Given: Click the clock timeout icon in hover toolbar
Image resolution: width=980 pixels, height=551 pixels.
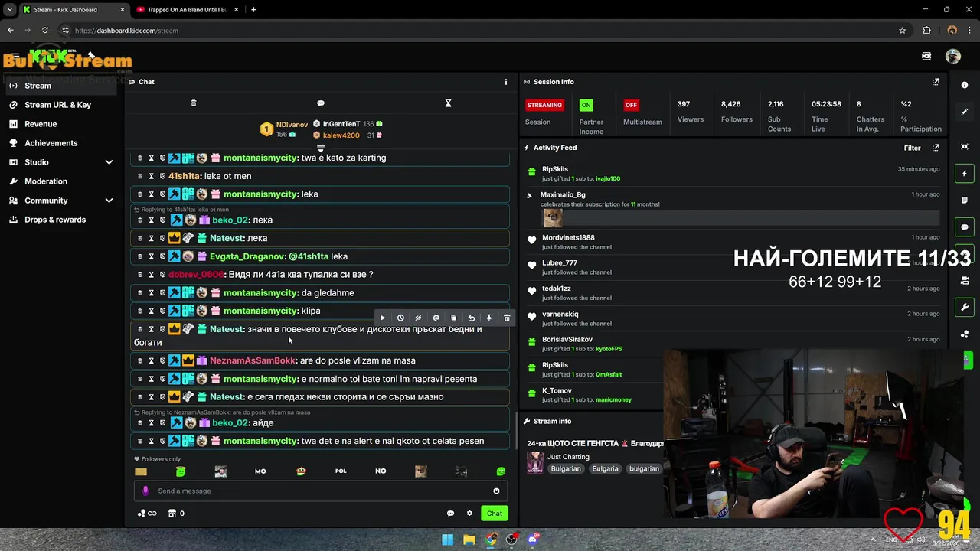Looking at the screenshot, I should pos(400,318).
